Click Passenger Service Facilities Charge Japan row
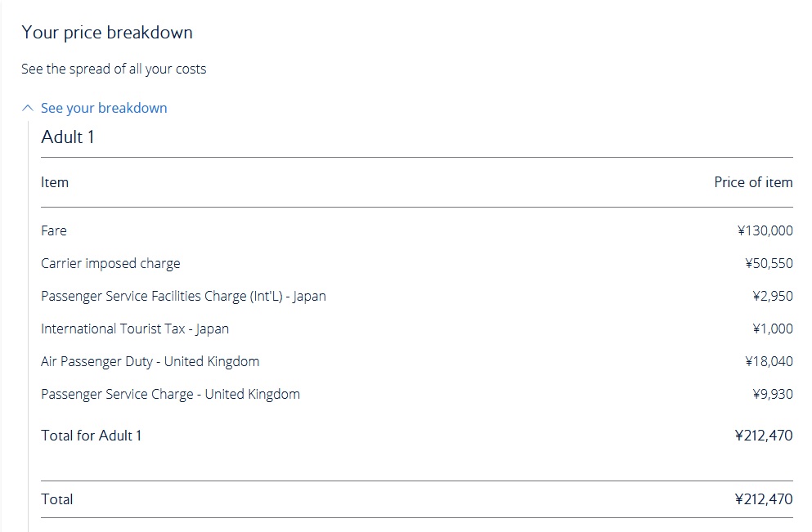The width and height of the screenshot is (812, 532). (x=417, y=296)
